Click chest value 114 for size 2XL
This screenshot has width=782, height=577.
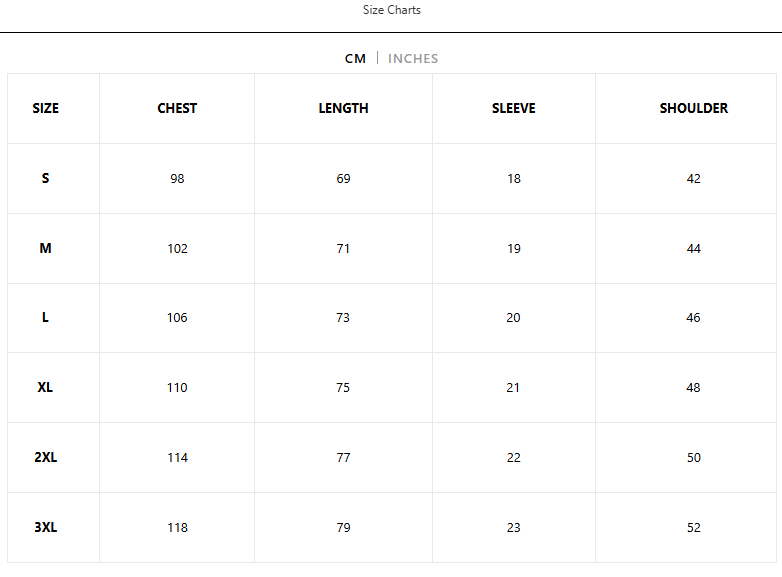(177, 457)
